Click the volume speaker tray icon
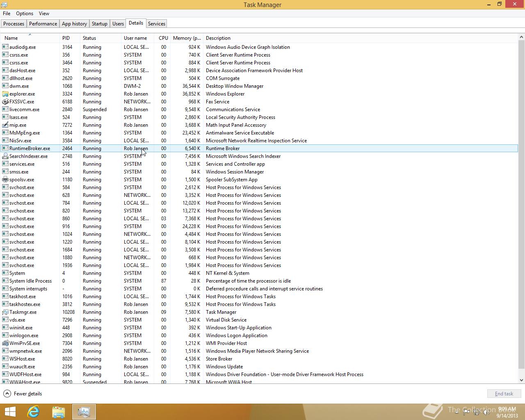 pyautogui.click(x=486, y=412)
